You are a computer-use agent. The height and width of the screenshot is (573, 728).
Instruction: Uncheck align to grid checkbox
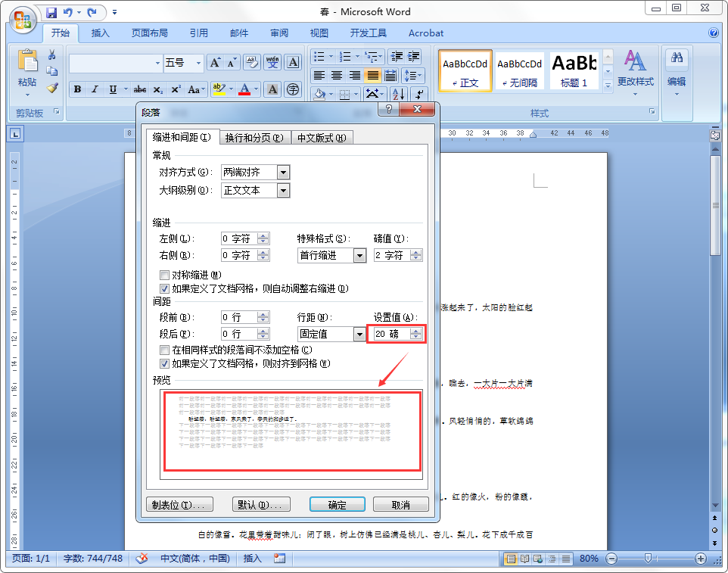(x=164, y=363)
